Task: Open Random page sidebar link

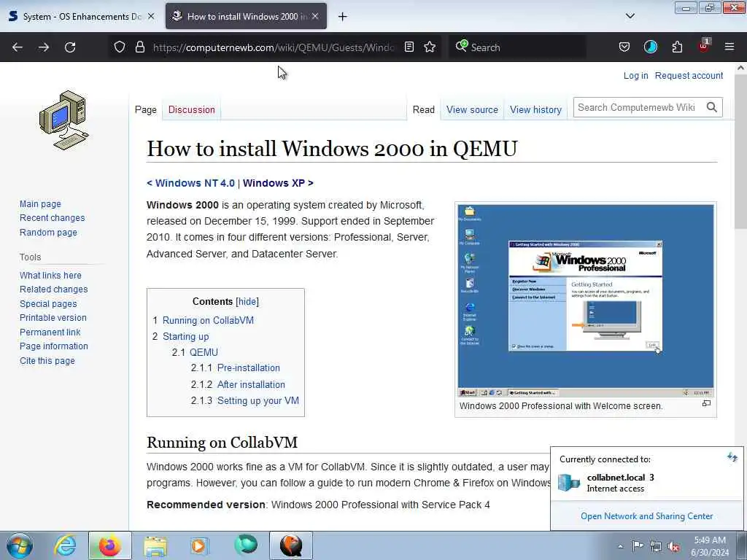Action: click(48, 233)
